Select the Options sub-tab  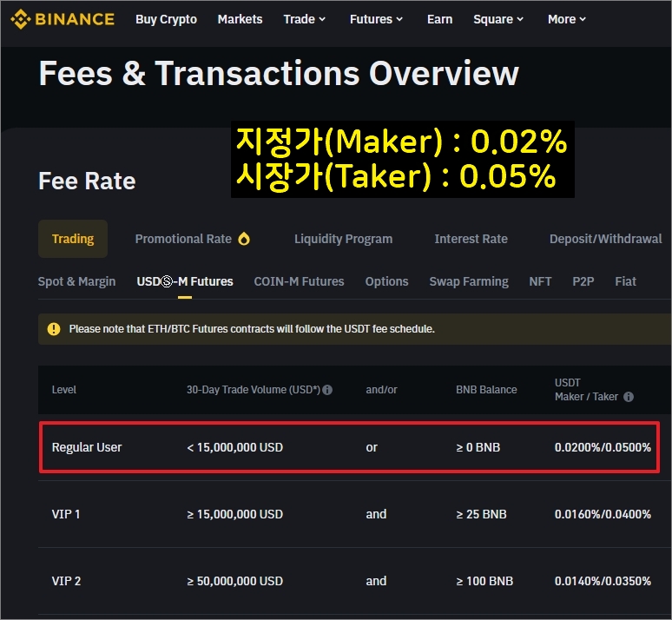386,281
